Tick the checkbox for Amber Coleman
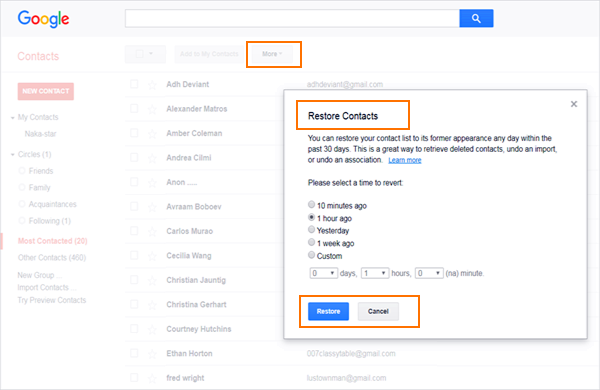 tap(134, 133)
